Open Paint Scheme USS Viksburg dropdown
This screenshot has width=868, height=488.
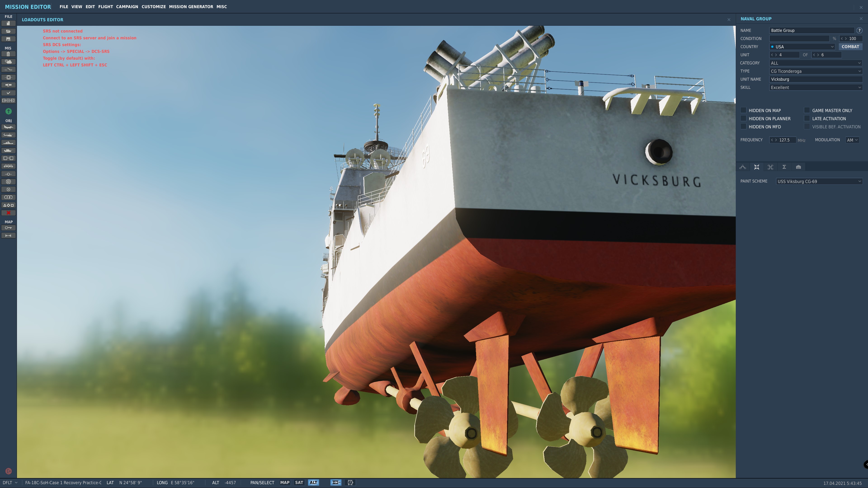(x=819, y=181)
